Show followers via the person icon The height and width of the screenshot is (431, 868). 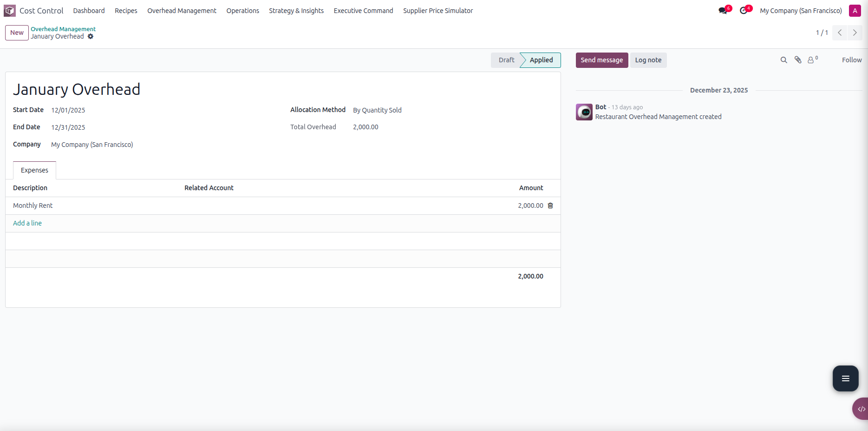coord(811,60)
